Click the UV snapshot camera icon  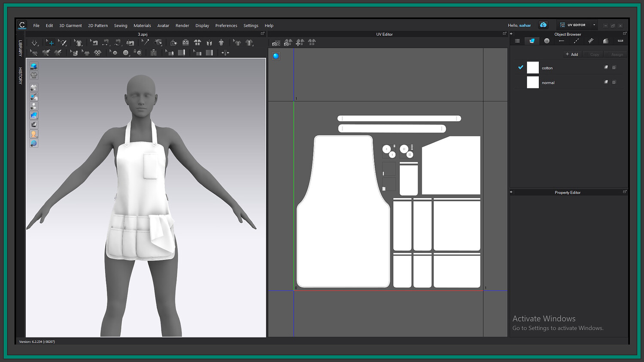point(276,43)
